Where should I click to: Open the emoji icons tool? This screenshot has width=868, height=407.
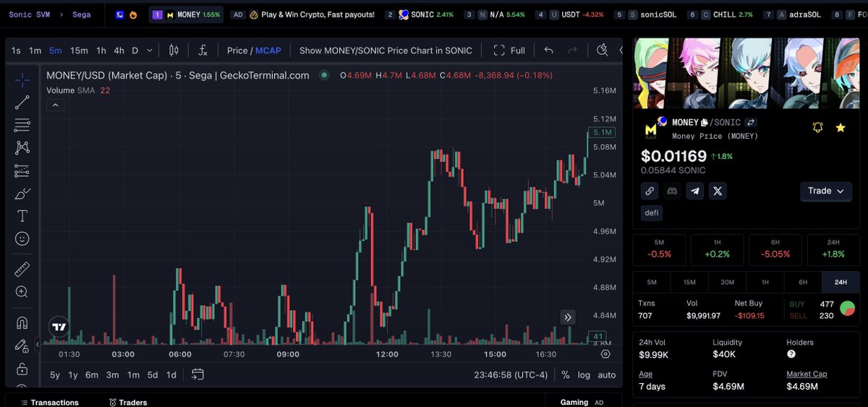pos(22,239)
